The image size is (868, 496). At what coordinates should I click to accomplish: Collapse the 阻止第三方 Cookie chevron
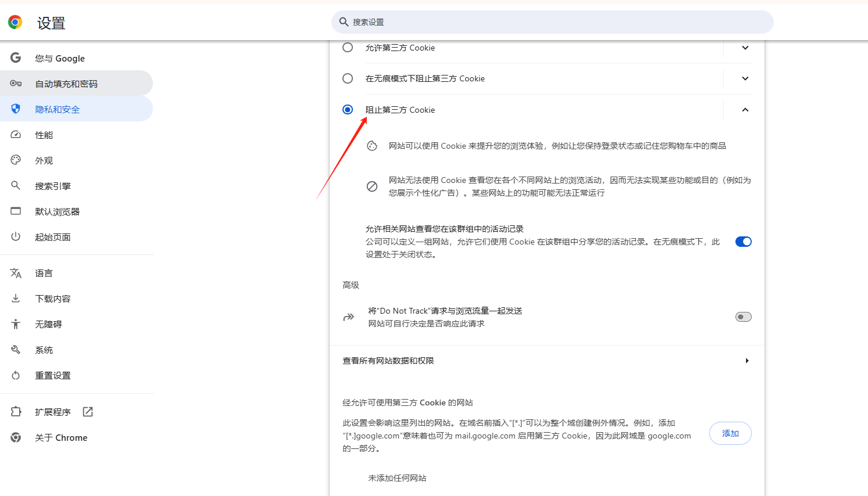745,110
